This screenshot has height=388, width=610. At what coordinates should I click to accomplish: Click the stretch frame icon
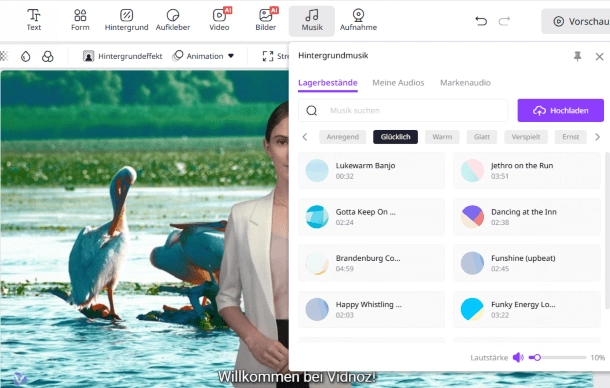(268, 56)
